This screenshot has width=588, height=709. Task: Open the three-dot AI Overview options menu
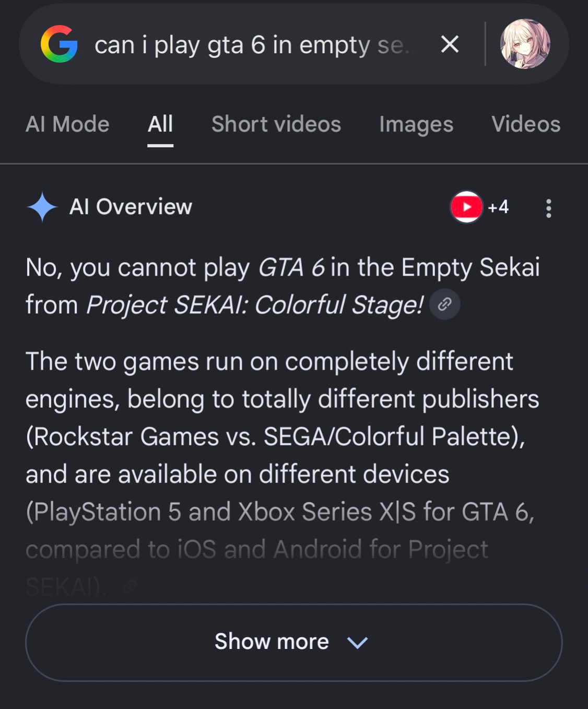tap(548, 208)
